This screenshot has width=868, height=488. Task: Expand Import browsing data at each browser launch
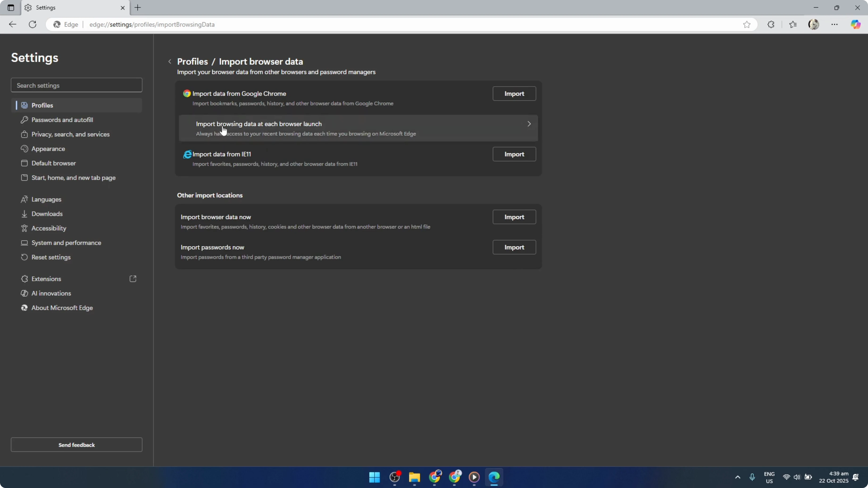click(x=358, y=128)
